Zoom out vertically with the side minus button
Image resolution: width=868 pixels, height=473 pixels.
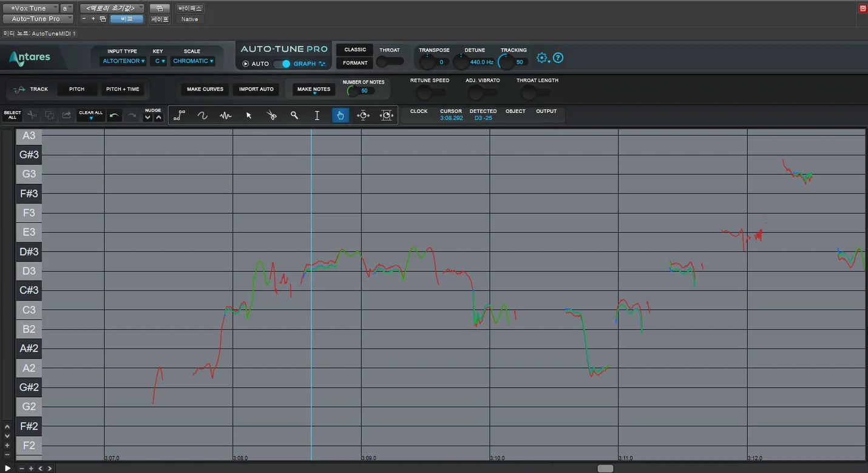point(7,454)
